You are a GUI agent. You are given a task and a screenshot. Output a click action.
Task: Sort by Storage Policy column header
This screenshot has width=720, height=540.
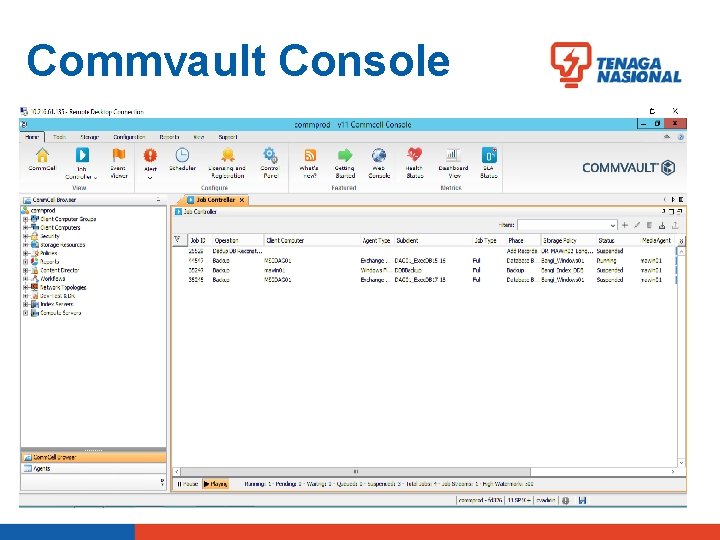coord(568,240)
